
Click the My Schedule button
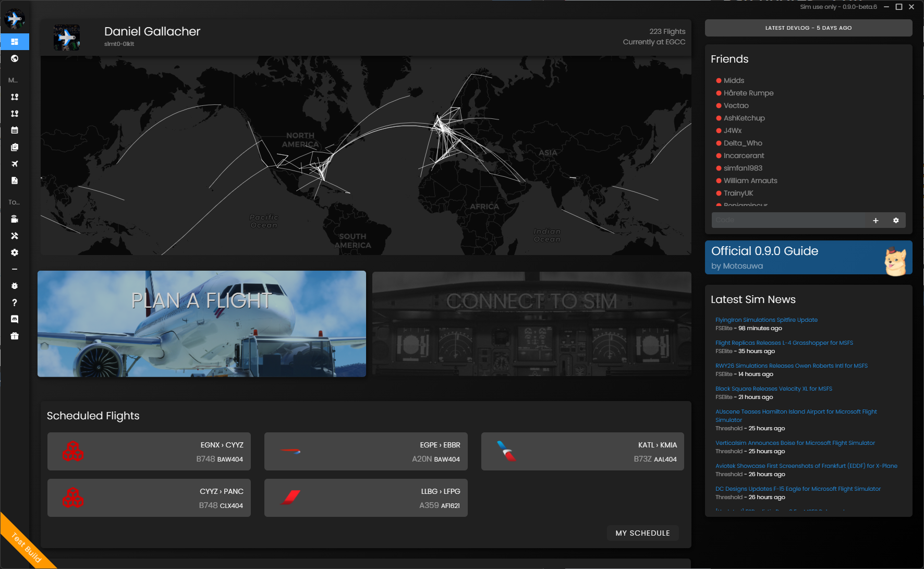pos(642,533)
